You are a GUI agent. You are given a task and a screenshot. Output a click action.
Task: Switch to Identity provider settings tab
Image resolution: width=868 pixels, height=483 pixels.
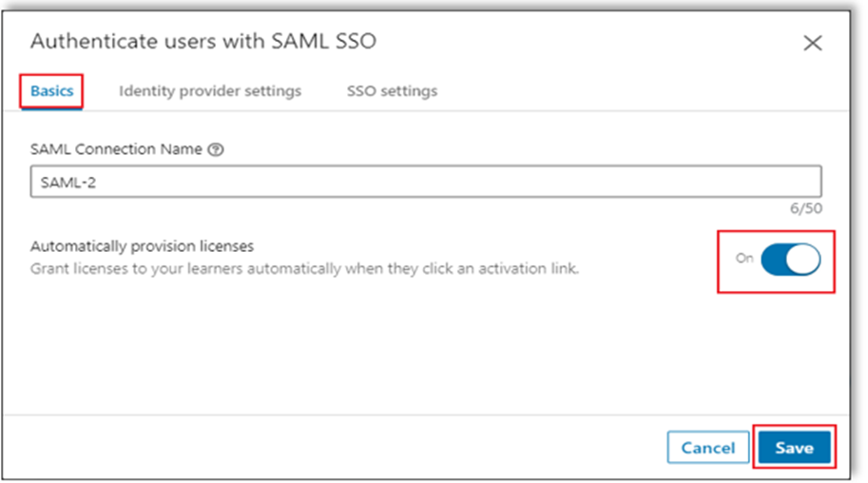coord(210,91)
